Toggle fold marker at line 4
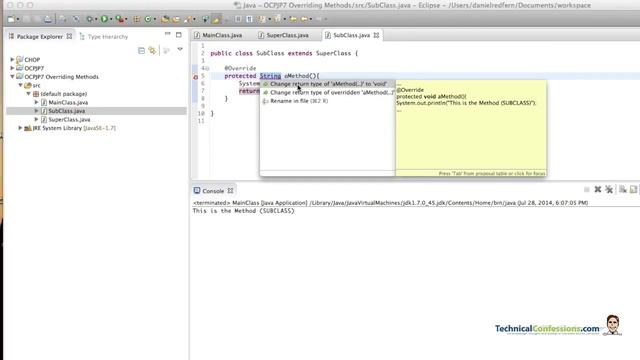Image resolution: width=640 pixels, height=360 pixels. (207, 68)
